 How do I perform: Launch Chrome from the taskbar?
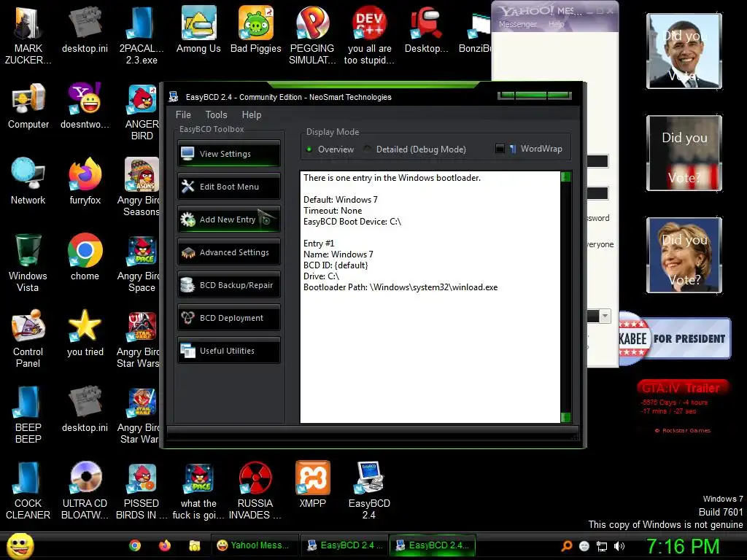coord(135,545)
